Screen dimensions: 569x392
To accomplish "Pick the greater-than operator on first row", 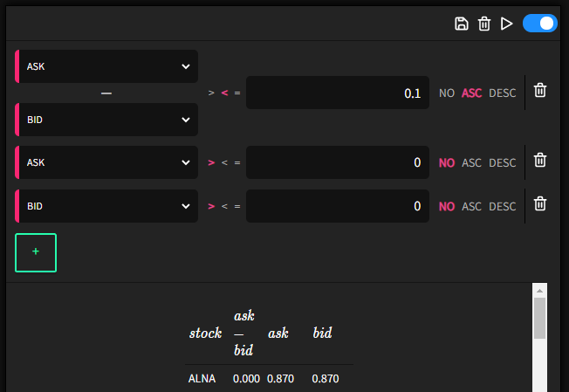I will click(210, 93).
